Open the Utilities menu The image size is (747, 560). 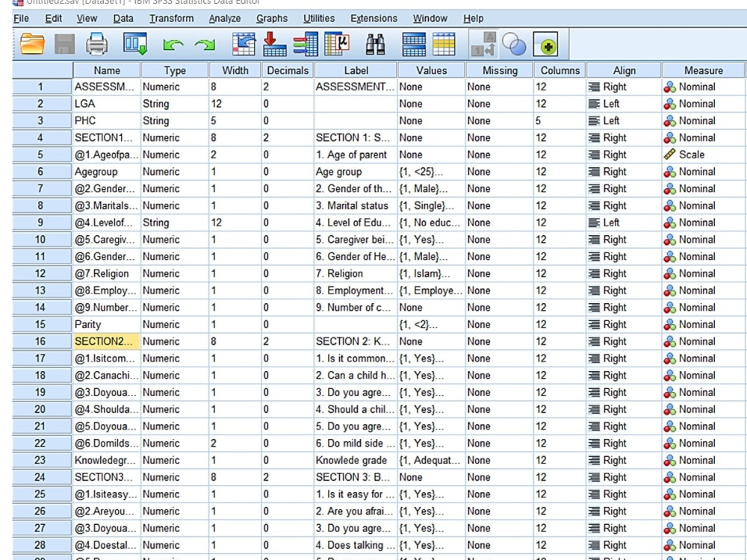319,18
